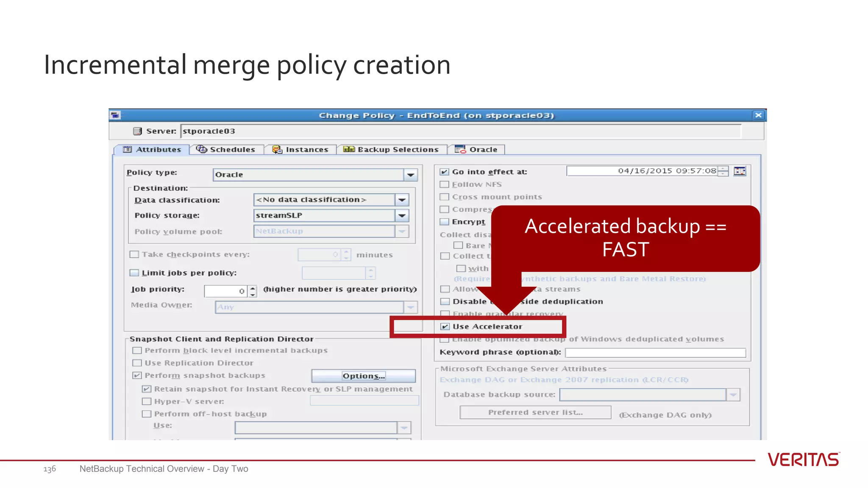Switch to the Oracle tab

coord(476,150)
